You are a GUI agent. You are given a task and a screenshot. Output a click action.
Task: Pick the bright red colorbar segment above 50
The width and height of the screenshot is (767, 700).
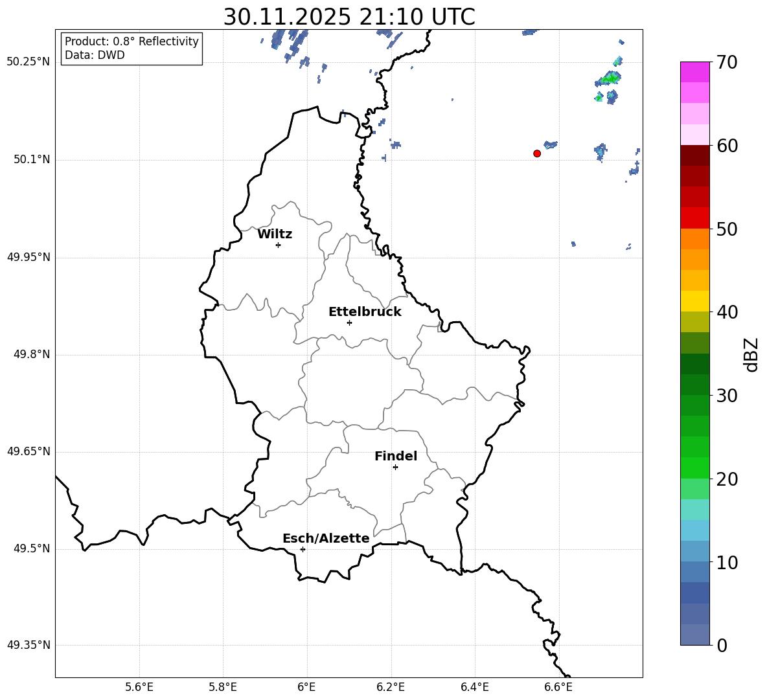pos(695,218)
